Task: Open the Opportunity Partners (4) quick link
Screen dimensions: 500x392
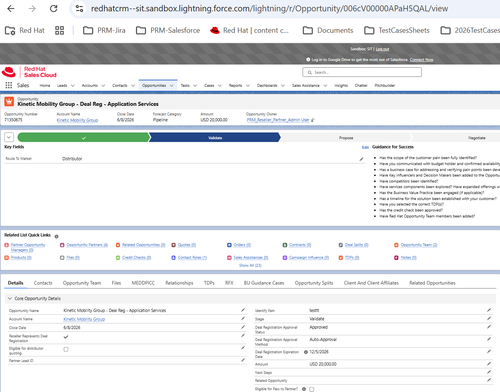Action: [87, 245]
